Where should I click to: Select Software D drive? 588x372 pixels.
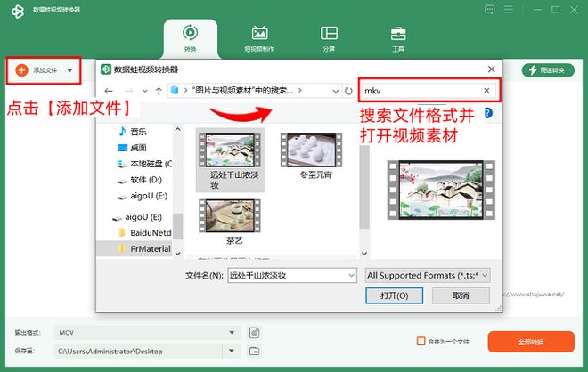(140, 180)
